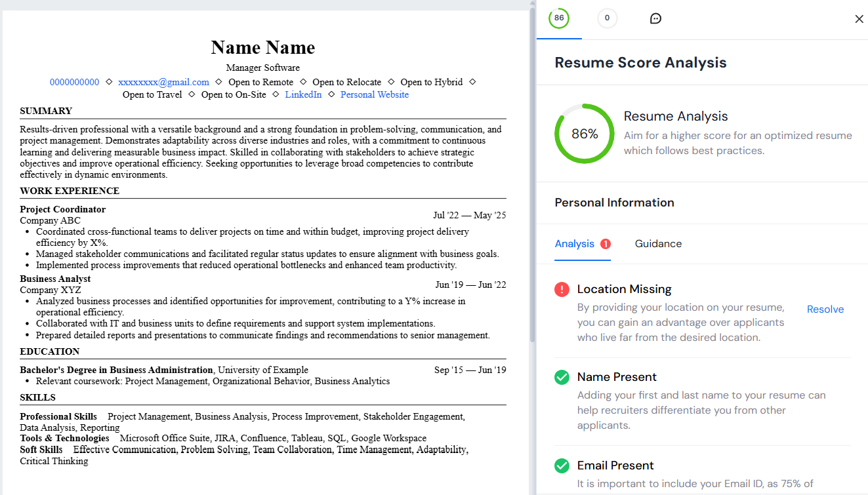Click the green checkmark beside Name Present
Screen dimensions: 868x495
(562, 377)
